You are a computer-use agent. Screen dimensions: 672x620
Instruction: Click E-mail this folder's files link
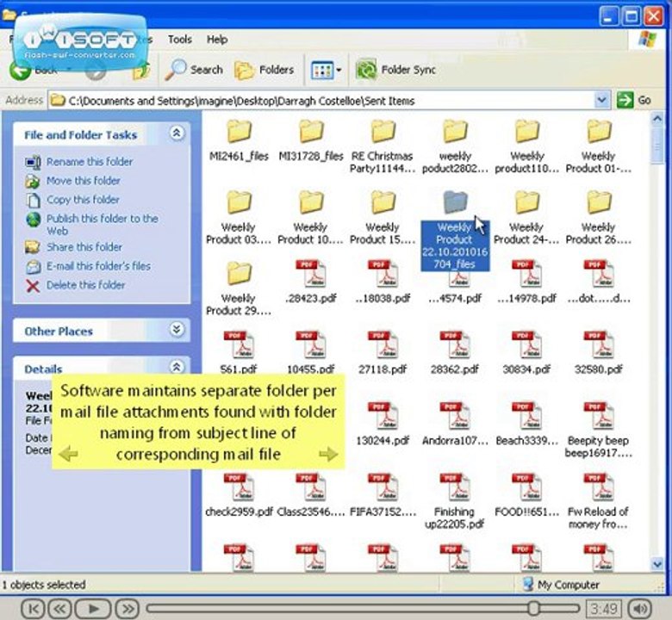pyautogui.click(x=98, y=266)
